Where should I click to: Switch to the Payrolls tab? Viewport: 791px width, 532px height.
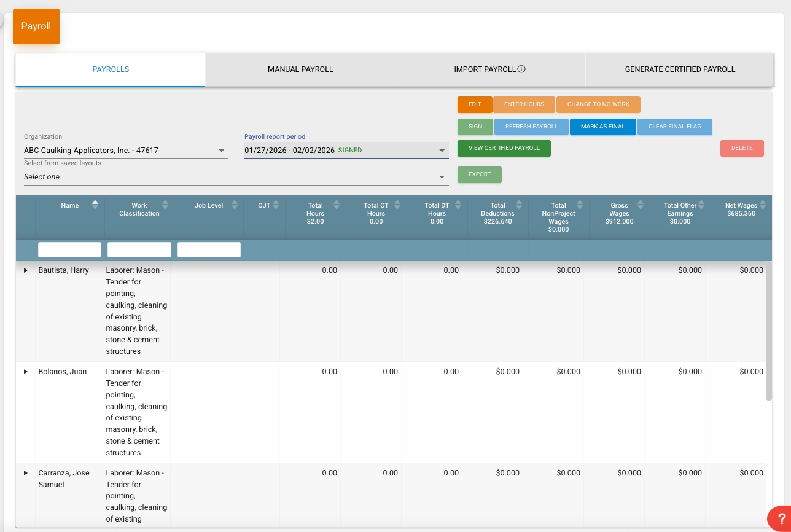pos(111,69)
